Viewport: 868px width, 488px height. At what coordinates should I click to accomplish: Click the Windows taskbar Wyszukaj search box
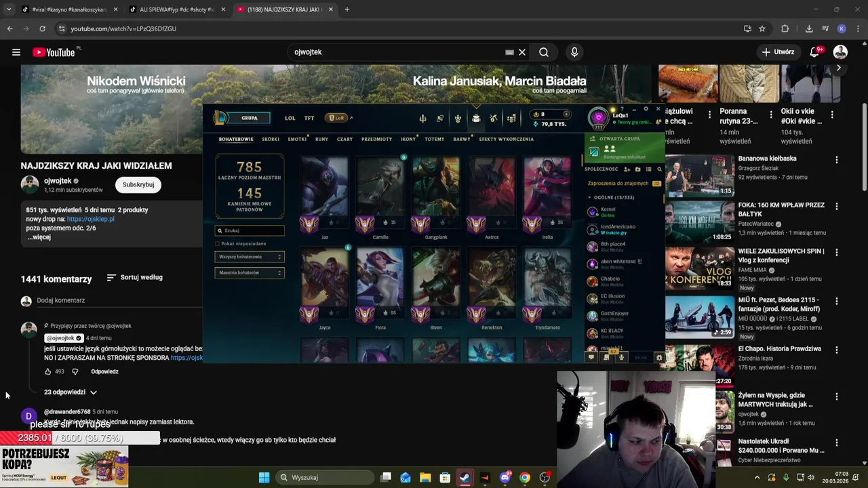325,477
